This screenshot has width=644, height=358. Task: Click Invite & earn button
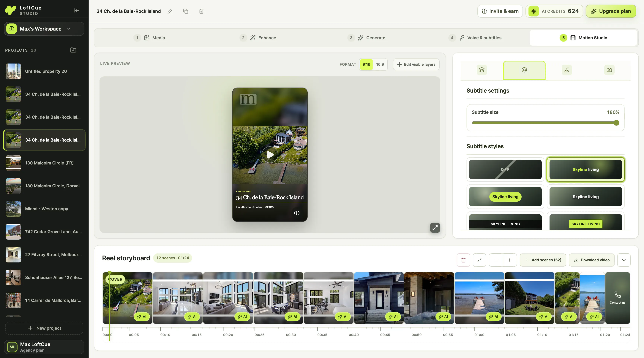[500, 11]
